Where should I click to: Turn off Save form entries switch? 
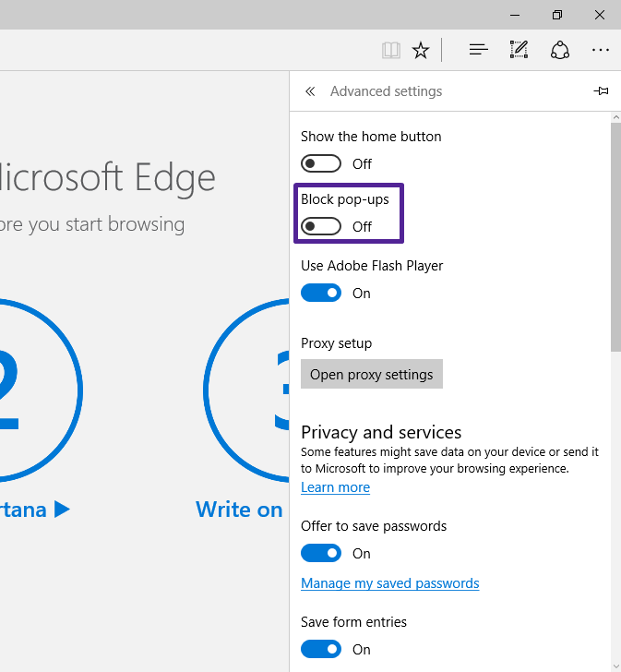click(x=321, y=649)
